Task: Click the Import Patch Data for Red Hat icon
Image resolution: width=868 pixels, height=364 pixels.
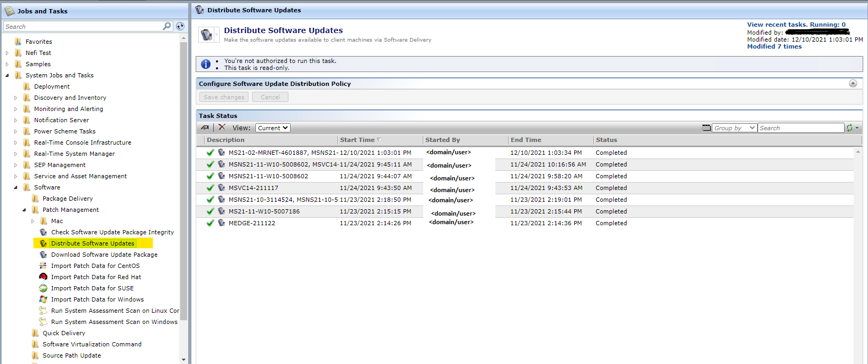Action: 43,277
